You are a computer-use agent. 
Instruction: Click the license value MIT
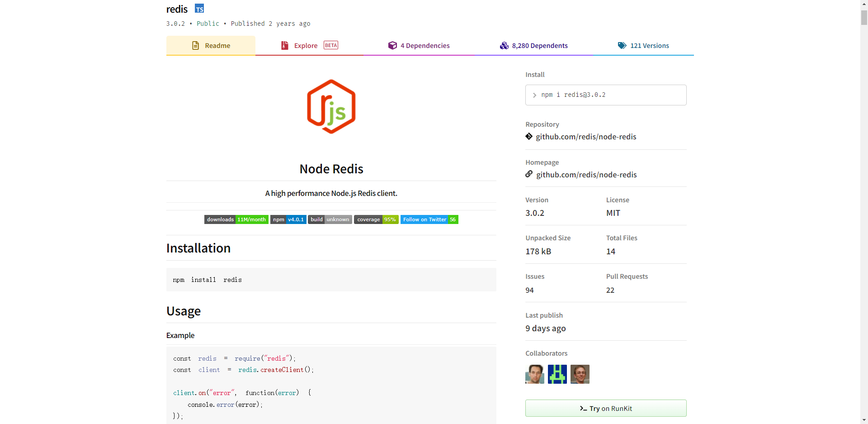613,213
